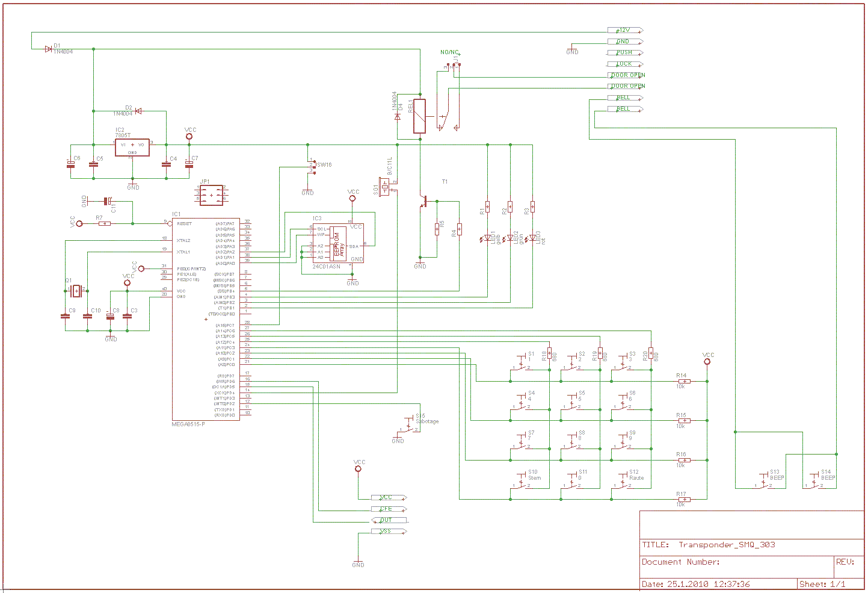Viewport: 868px width, 593px height.
Task: Select pull-up resistor R17
Action: coord(683,499)
